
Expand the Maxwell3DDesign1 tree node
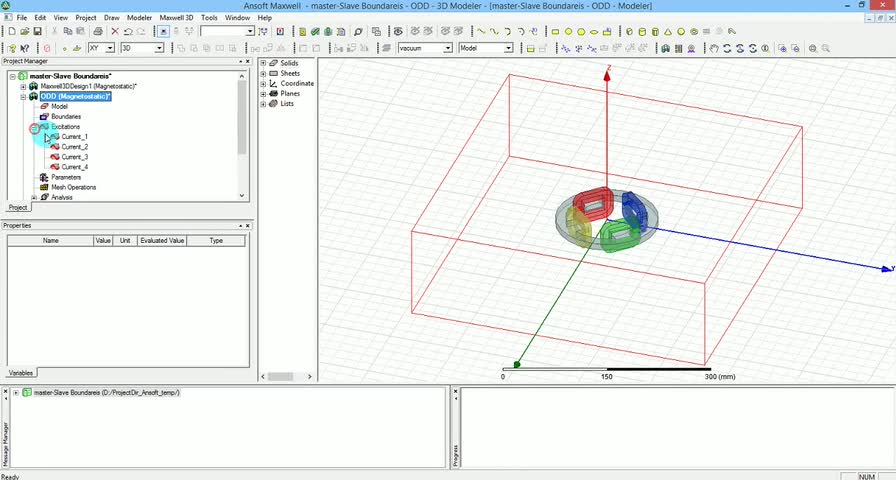pos(23,86)
